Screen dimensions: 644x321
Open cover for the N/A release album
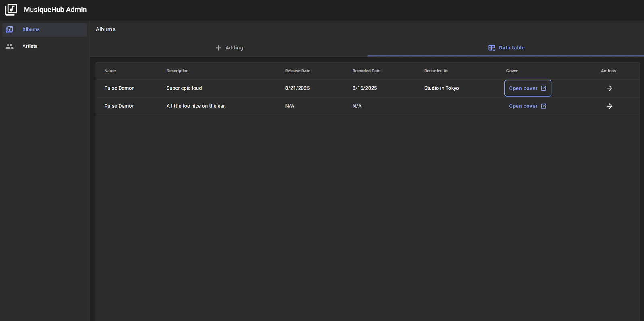click(528, 106)
